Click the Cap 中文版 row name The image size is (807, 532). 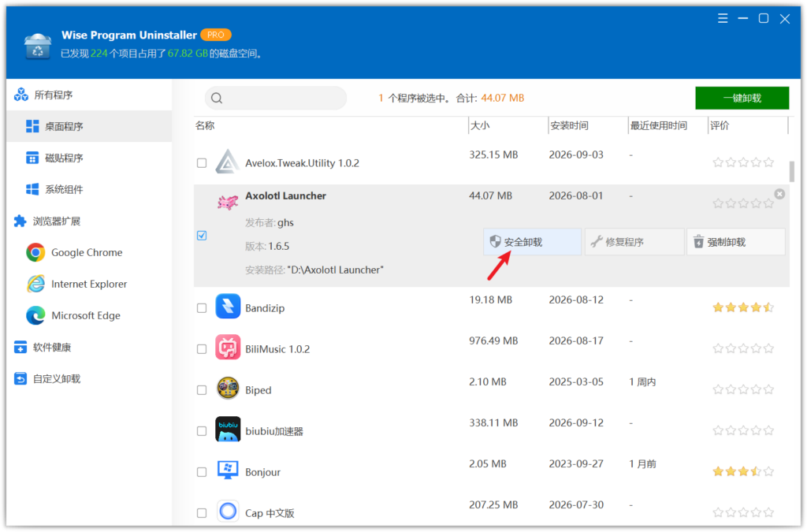point(270,513)
